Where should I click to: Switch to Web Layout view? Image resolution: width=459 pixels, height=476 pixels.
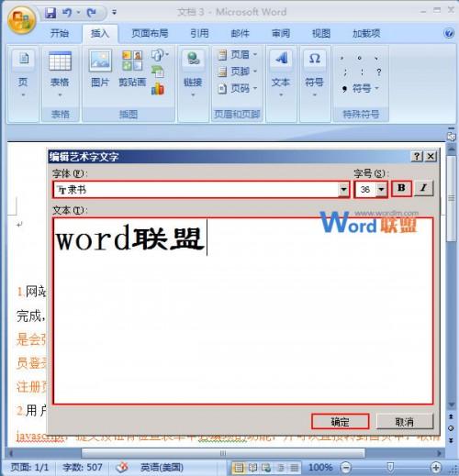[266, 468]
